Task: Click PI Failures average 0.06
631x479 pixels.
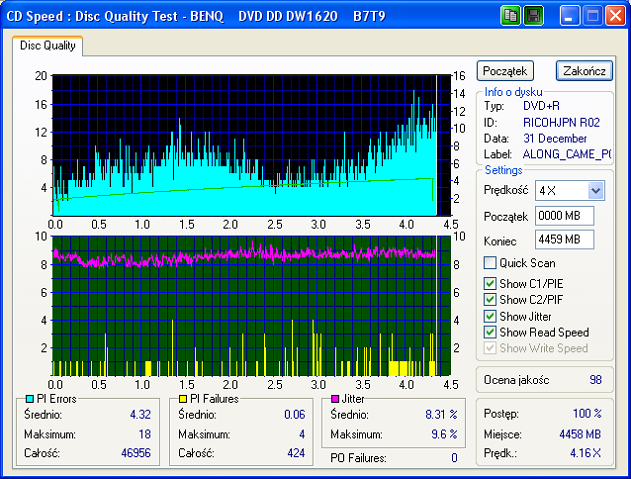Action: tap(295, 414)
